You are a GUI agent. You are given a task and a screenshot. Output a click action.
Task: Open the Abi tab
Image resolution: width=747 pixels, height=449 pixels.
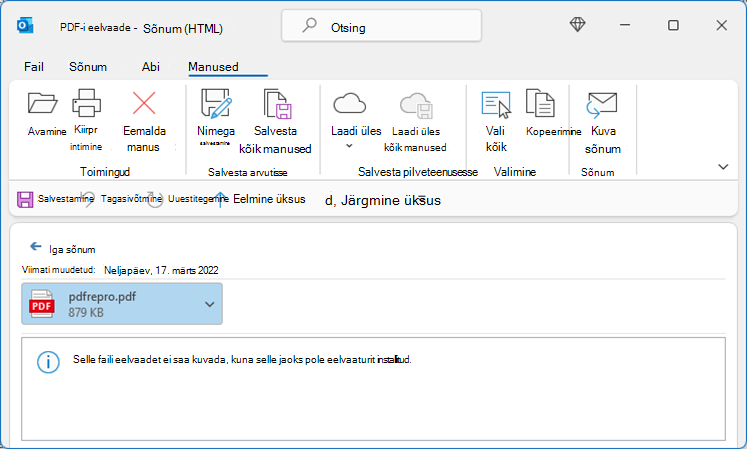151,67
